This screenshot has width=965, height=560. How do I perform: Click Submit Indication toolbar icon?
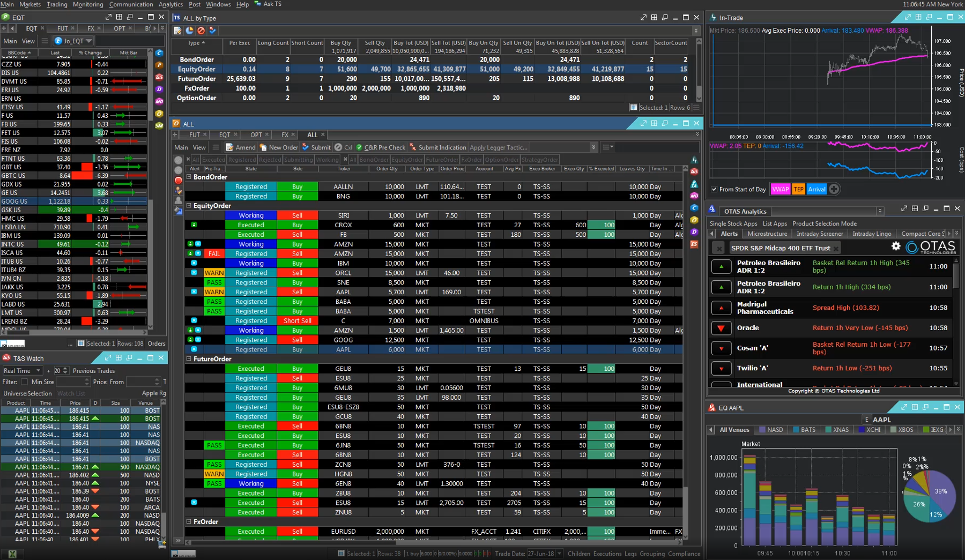pos(413,147)
